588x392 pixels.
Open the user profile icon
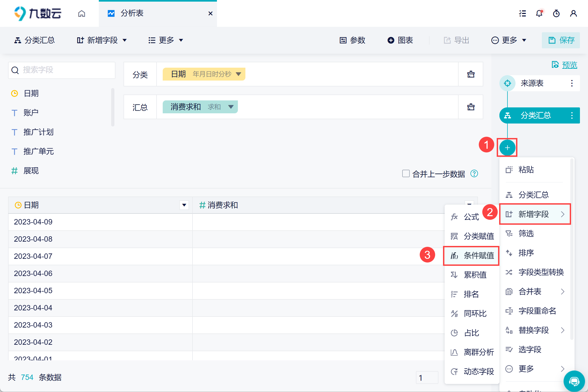pyautogui.click(x=573, y=13)
